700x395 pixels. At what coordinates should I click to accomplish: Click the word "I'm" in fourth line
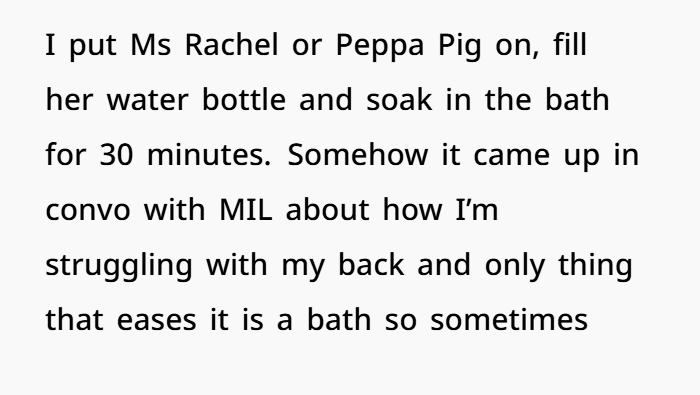click(477, 209)
